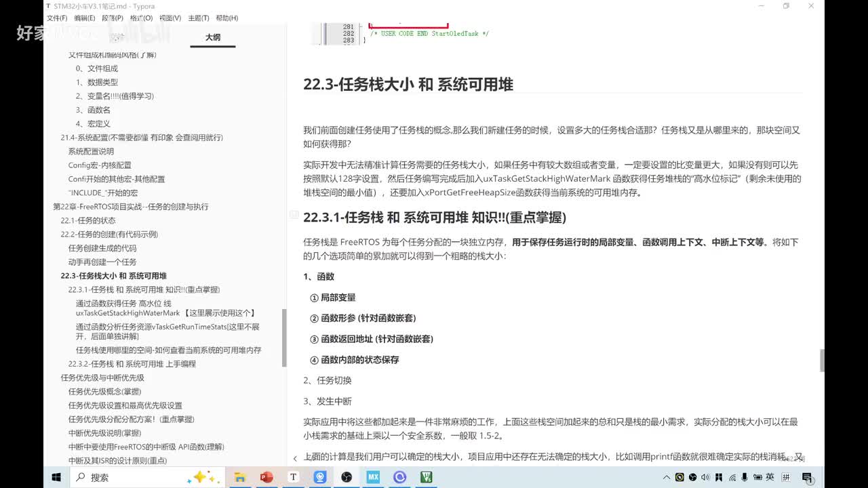Focus the taskbar 搜索 search box

[146, 477]
